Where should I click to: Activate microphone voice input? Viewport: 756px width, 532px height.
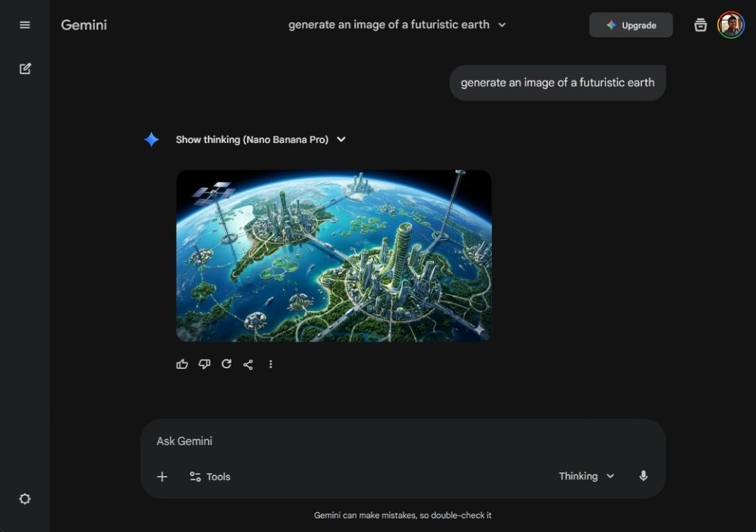tap(643, 476)
